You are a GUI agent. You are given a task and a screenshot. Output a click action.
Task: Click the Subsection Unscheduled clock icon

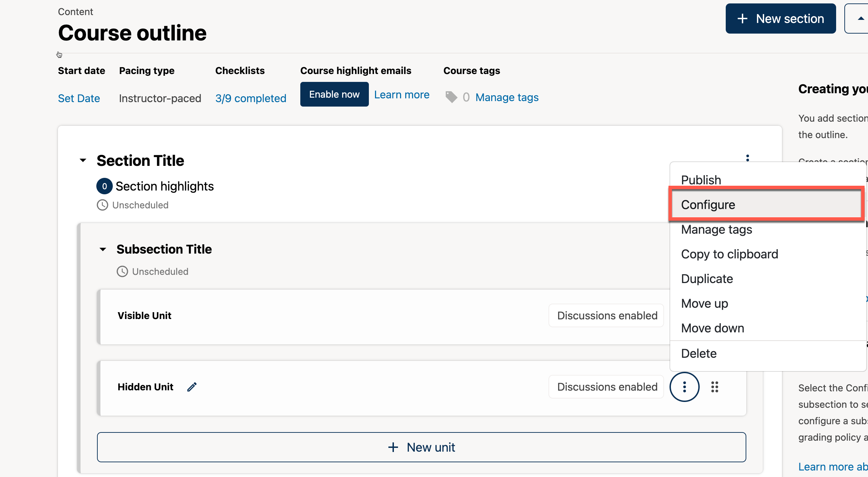click(x=122, y=271)
